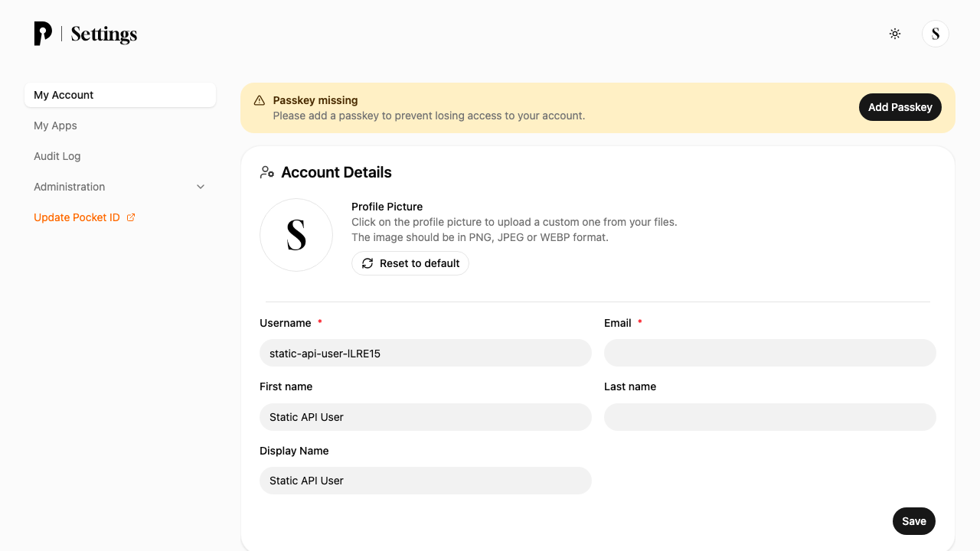Click the PNG, JPEG or WEBP format hint
This screenshot has width=980, height=551.
pos(480,237)
